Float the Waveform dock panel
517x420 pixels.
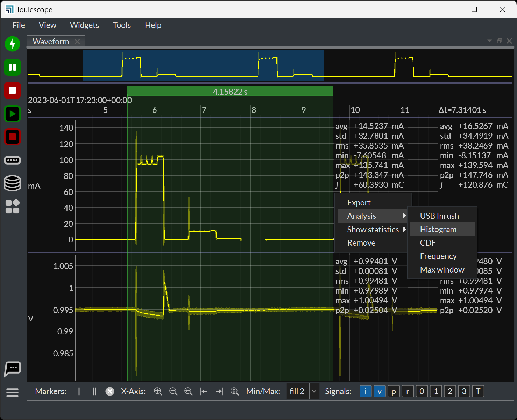[x=500, y=41]
